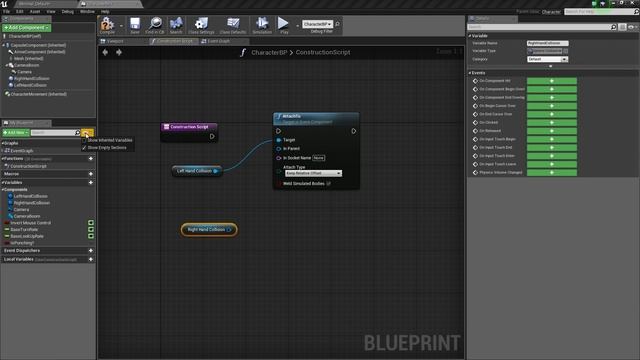The height and width of the screenshot is (360, 640).
Task: Switch to the Construction Script tab
Action: click(x=174, y=41)
